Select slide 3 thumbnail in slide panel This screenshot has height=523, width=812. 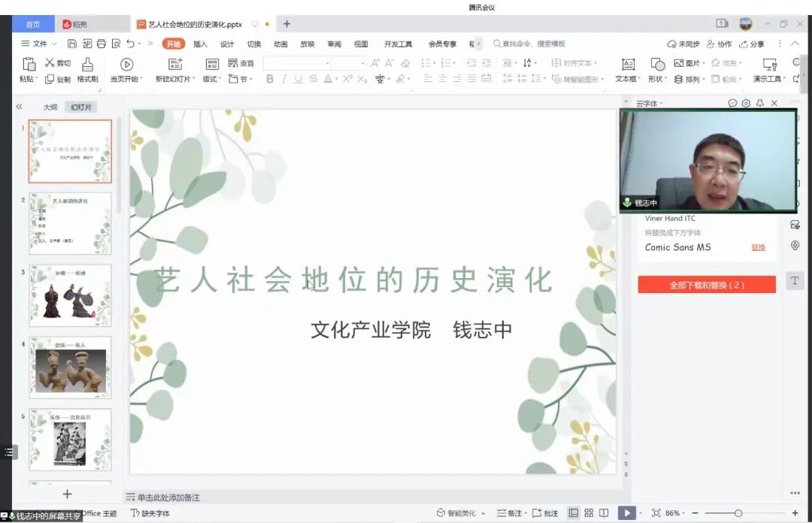point(70,295)
